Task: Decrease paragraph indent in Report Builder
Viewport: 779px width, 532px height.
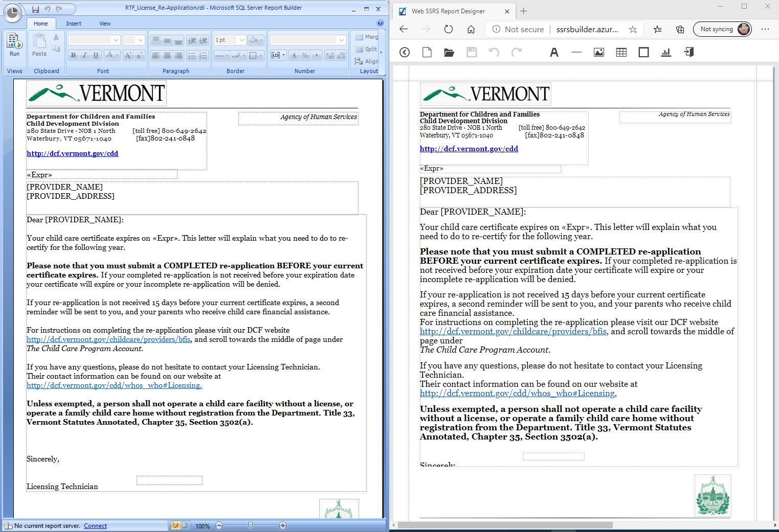Action: [x=192, y=40]
